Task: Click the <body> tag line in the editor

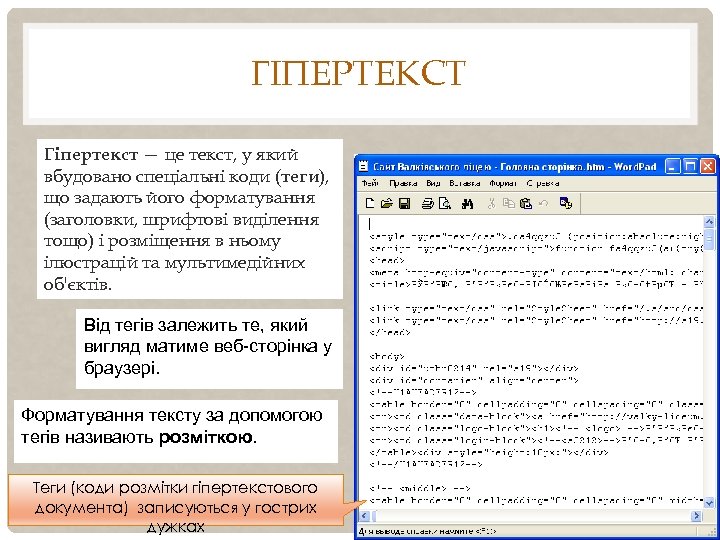Action: 387,356
